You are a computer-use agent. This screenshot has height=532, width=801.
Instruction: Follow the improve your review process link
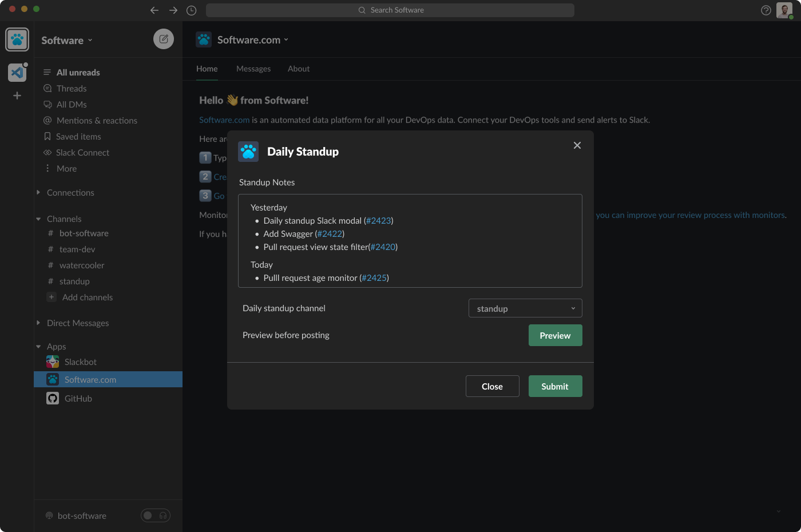click(691, 215)
